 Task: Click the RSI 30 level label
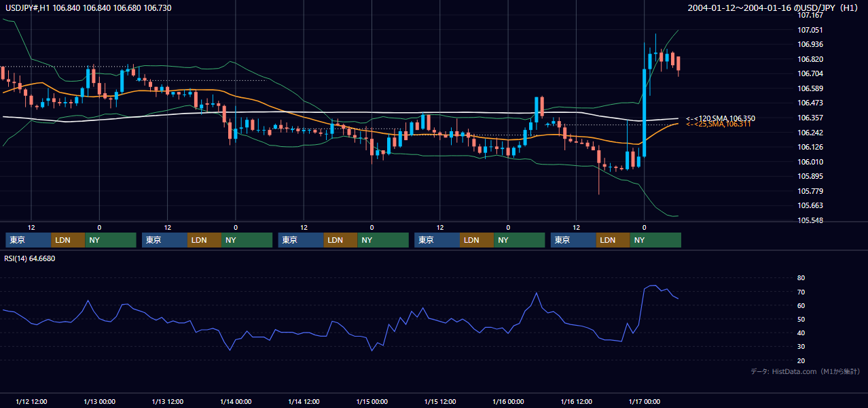(x=801, y=346)
